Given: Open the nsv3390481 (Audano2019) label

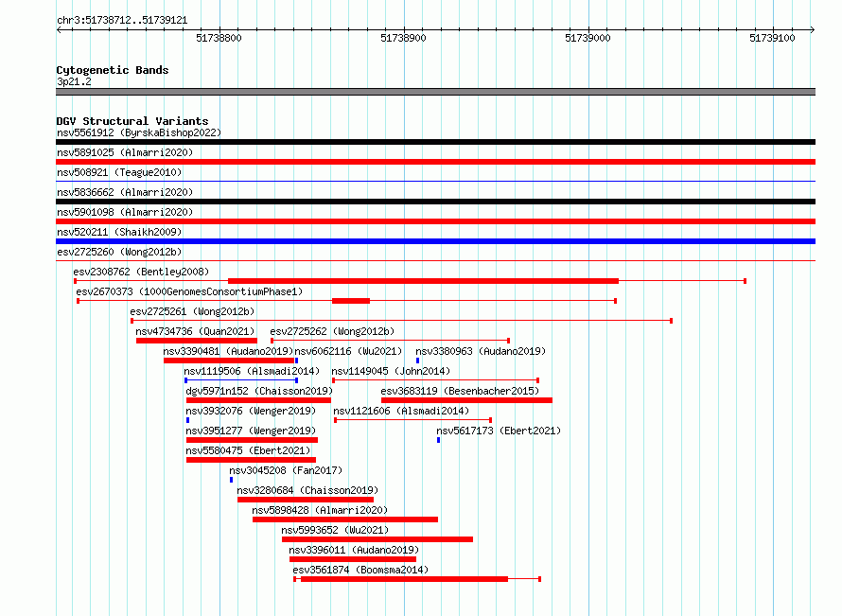Looking at the screenshot, I should coord(228,351).
